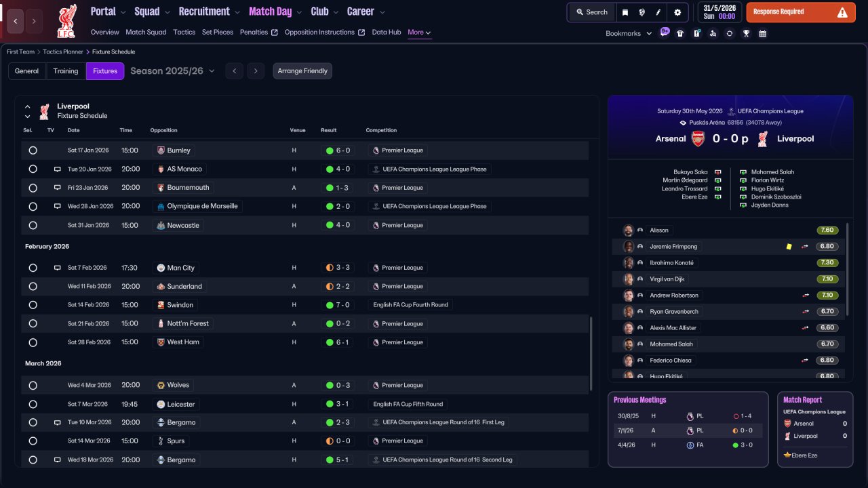Image resolution: width=868 pixels, height=488 pixels.
Task: Click the world globe icon
Action: pos(642,12)
